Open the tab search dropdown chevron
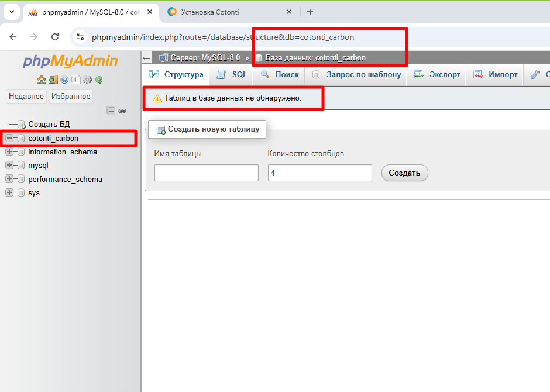Screen dimensions: 550x392 click(12, 12)
